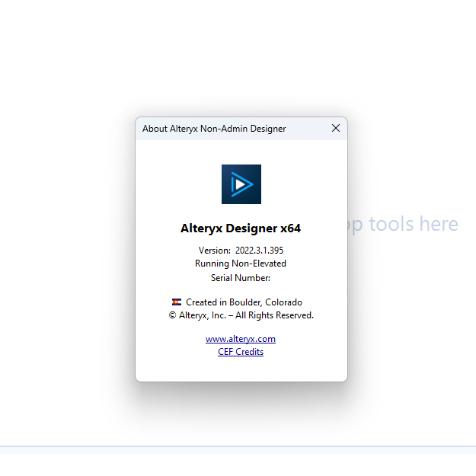
Task: Click the horizontal divider below the canvas
Action: click(x=238, y=446)
